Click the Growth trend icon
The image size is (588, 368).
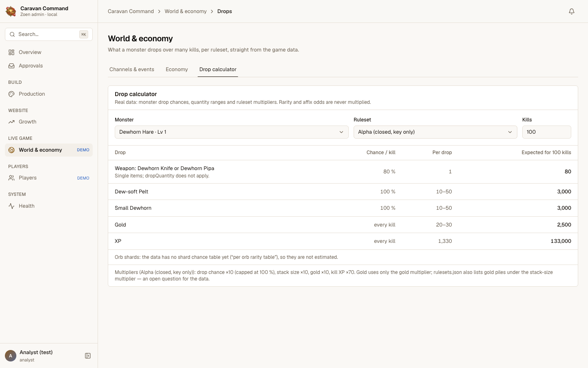pyautogui.click(x=11, y=122)
